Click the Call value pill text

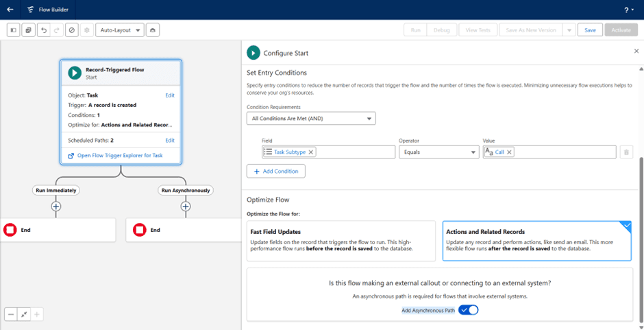[x=499, y=152]
